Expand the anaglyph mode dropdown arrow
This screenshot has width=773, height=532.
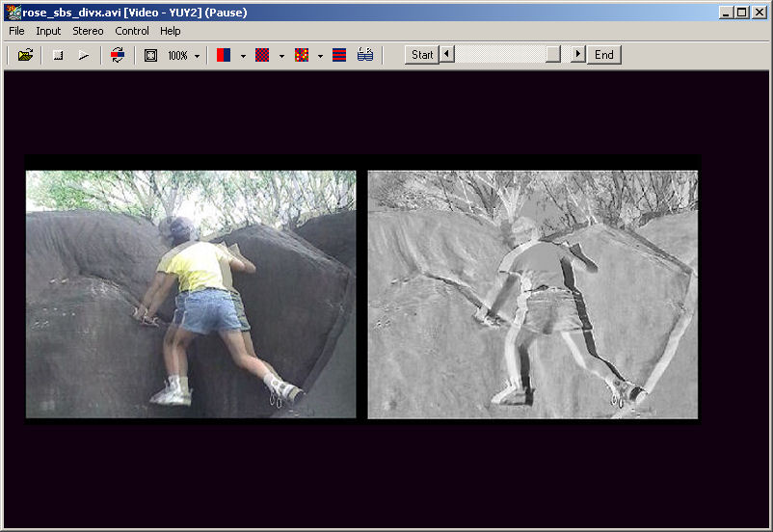243,56
